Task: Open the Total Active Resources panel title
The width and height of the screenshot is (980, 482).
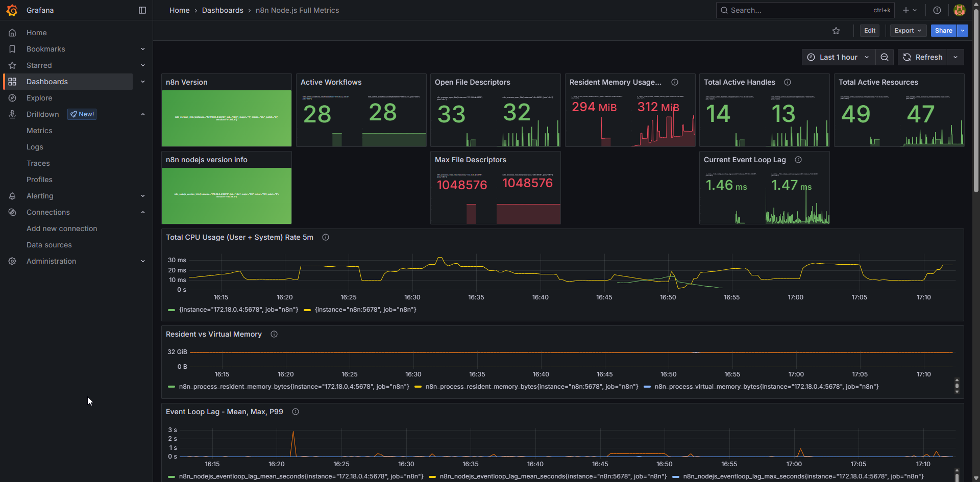Action: click(x=878, y=82)
